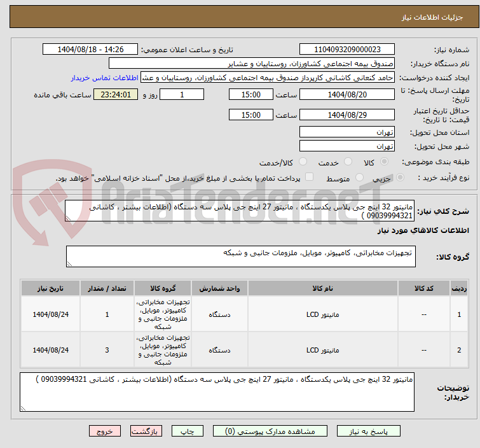Toggle the 'پرداخت تمام یا بخشی' treasury checkbox
This screenshot has width=480, height=448.
click(310, 178)
